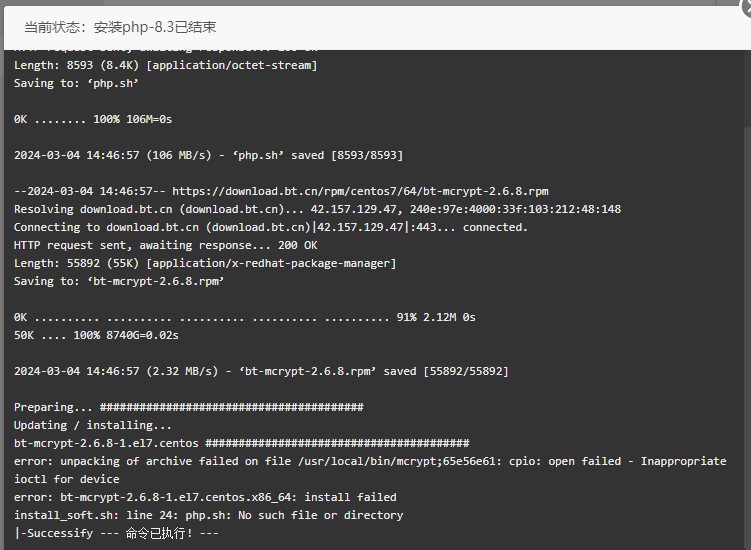Screen dimensions: 751x550
Task: Click the 'Saving to: bt-mcrypt-2.6.8.rpm' line
Action: [119, 281]
